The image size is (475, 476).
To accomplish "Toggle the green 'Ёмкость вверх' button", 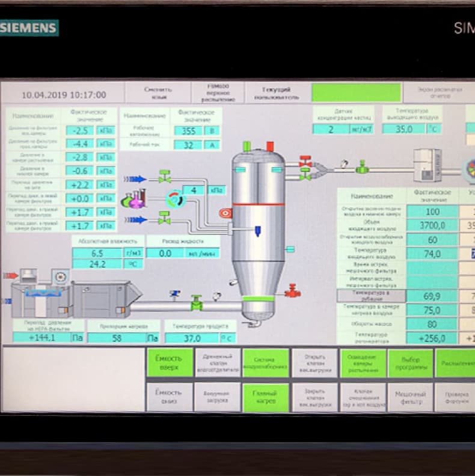I will pos(170,363).
